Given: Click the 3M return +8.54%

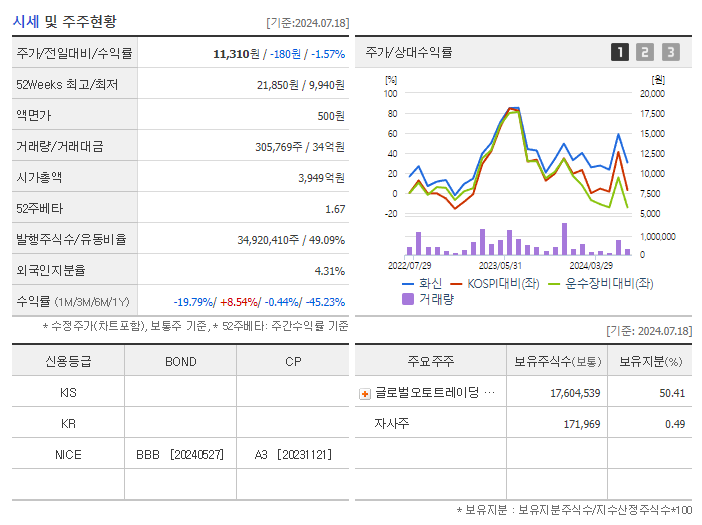Looking at the screenshot, I should coord(239,302).
